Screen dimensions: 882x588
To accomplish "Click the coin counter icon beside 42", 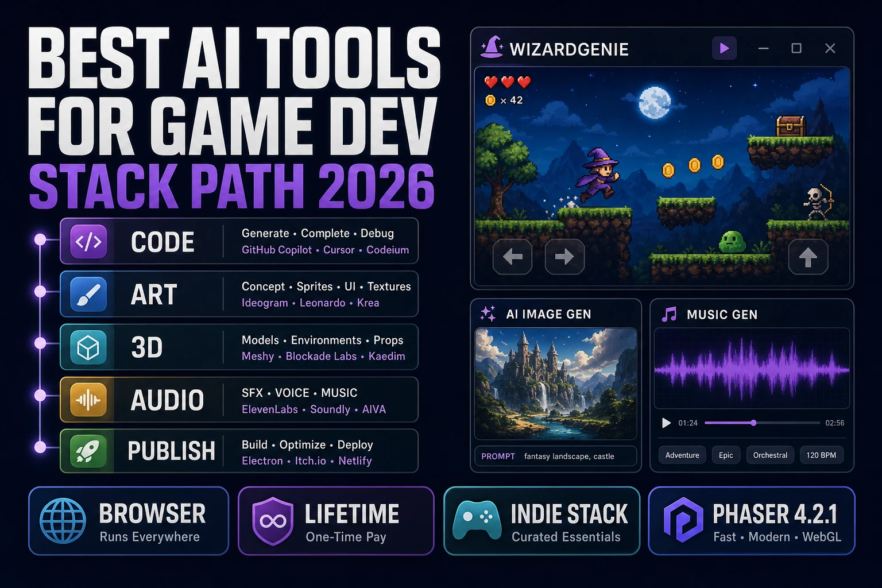I will tap(490, 100).
